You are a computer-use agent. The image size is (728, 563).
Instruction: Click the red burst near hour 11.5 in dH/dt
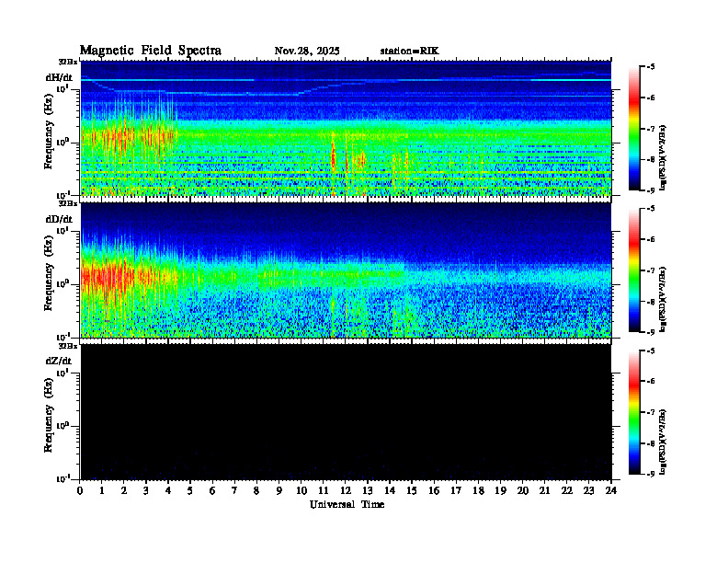(x=333, y=155)
